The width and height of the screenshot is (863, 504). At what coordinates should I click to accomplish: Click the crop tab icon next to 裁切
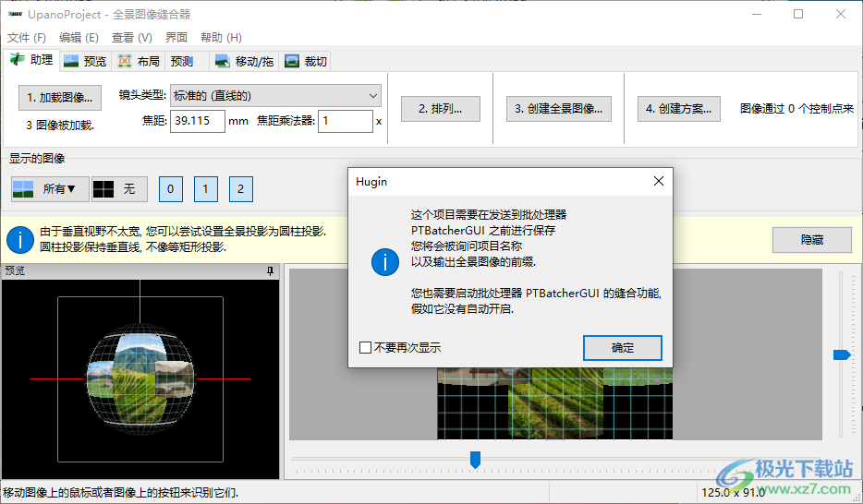coord(292,61)
